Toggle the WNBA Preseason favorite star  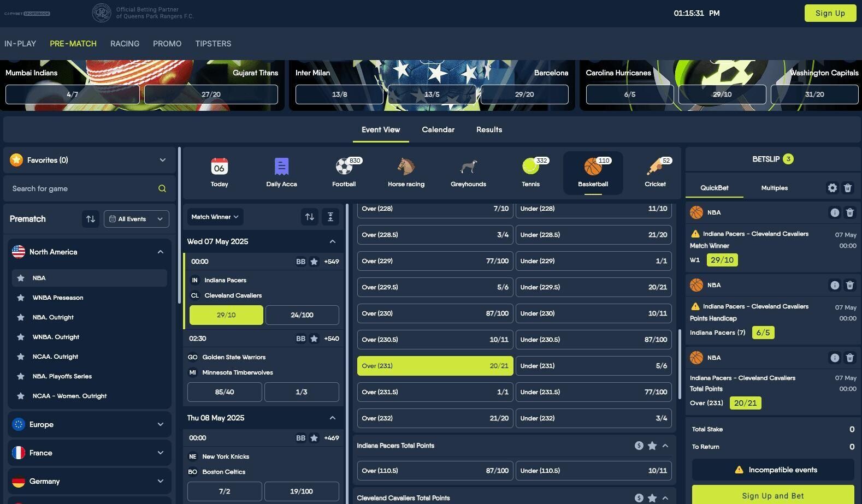pos(21,298)
